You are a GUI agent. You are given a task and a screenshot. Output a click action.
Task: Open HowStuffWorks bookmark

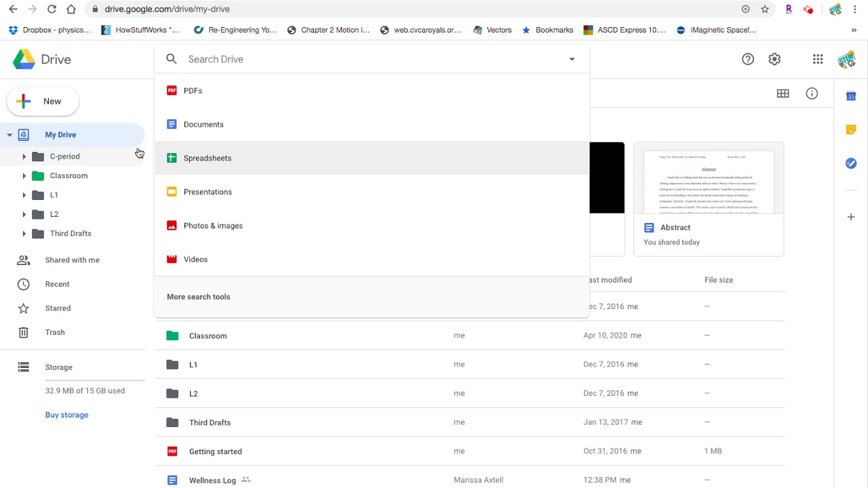pos(140,30)
